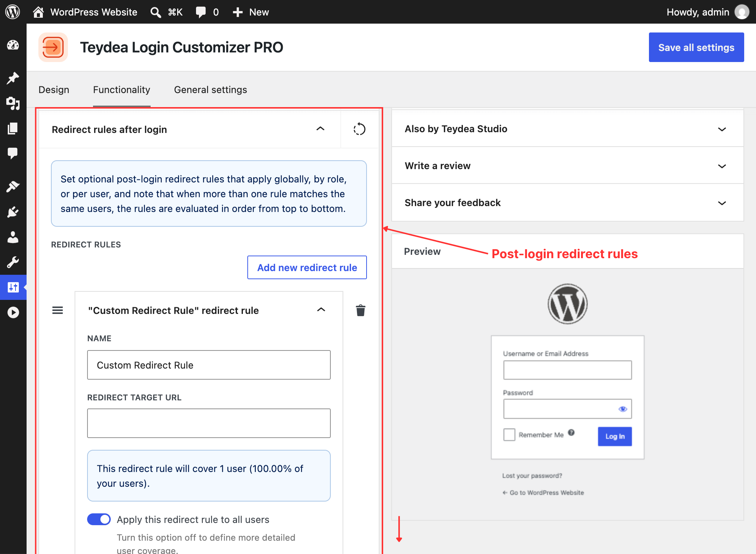The height and width of the screenshot is (554, 756).
Task: Toggle password visibility eye in preview
Action: pyautogui.click(x=623, y=409)
